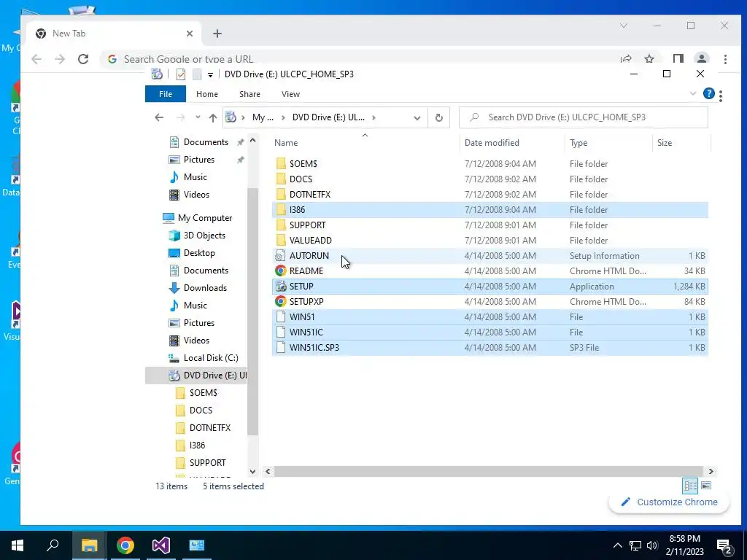This screenshot has width=747, height=560.
Task: Open DOTNETFX subfolder in navigation tree
Action: pyautogui.click(x=209, y=427)
